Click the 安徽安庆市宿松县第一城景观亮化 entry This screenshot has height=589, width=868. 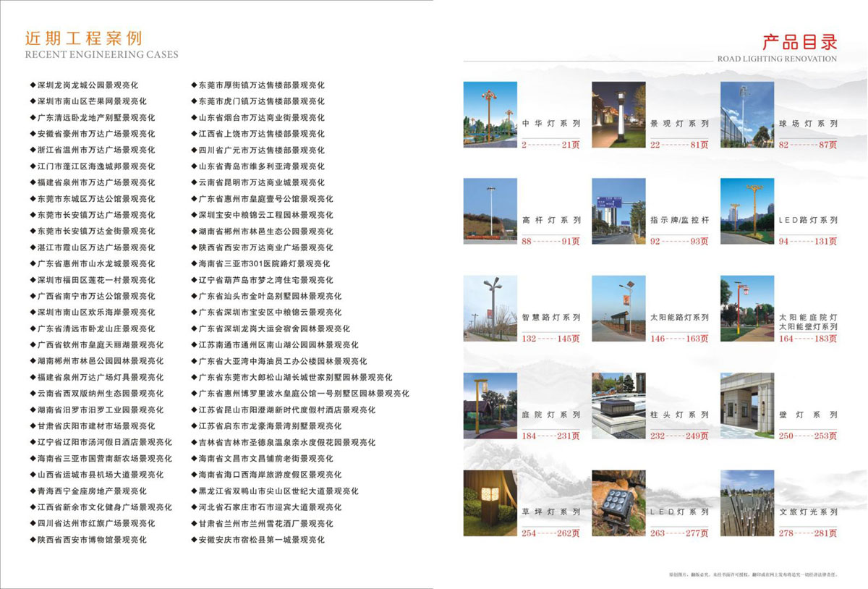(x=261, y=540)
